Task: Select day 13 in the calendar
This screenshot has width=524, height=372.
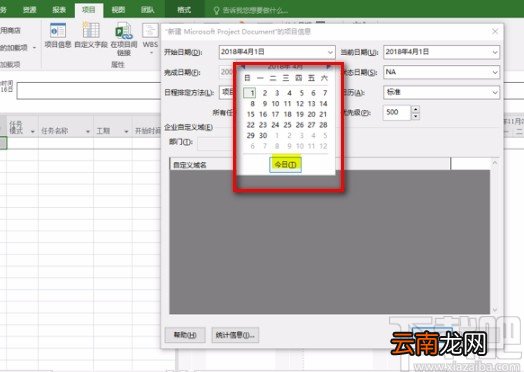Action: point(311,104)
